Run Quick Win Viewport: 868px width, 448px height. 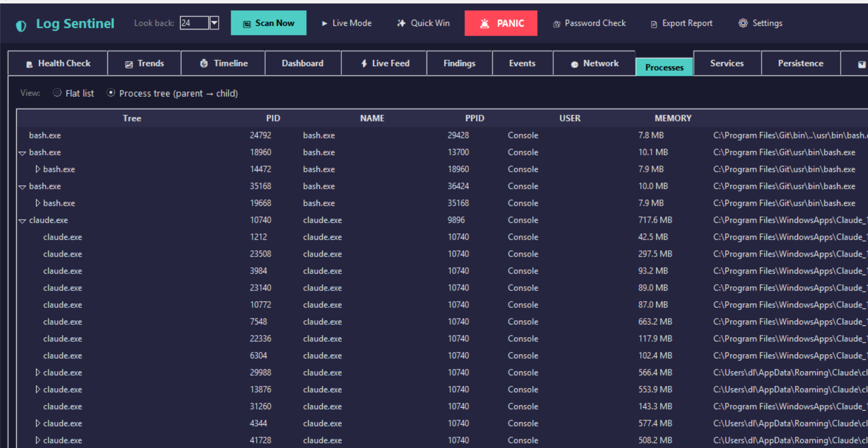tap(423, 23)
